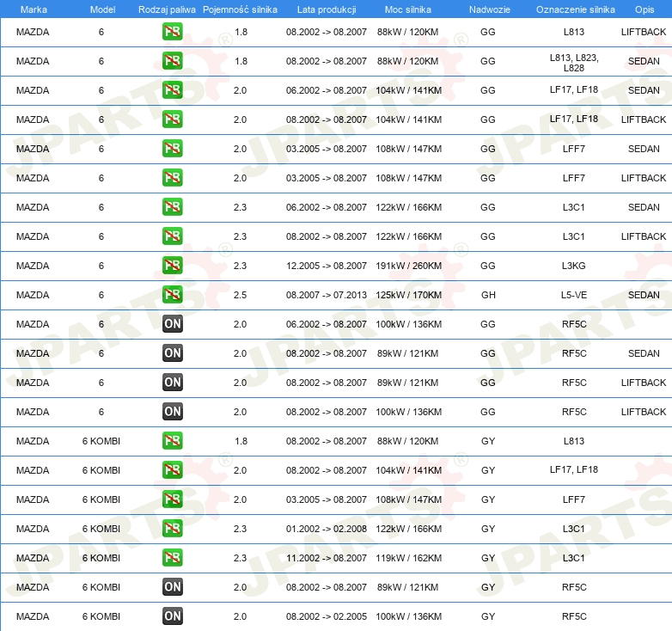Click the ON diesel icon in the 06.2002 RF5C row
This screenshot has width=672, height=631.
tap(172, 323)
